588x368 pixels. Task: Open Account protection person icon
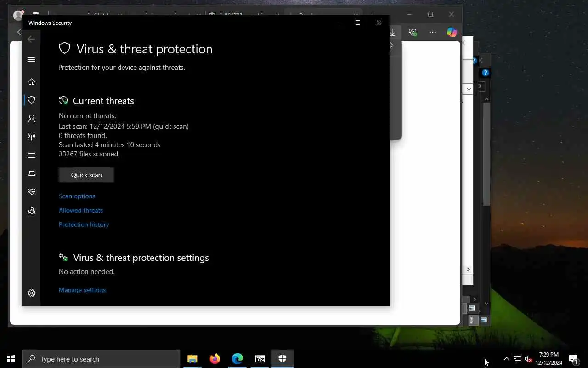32,118
